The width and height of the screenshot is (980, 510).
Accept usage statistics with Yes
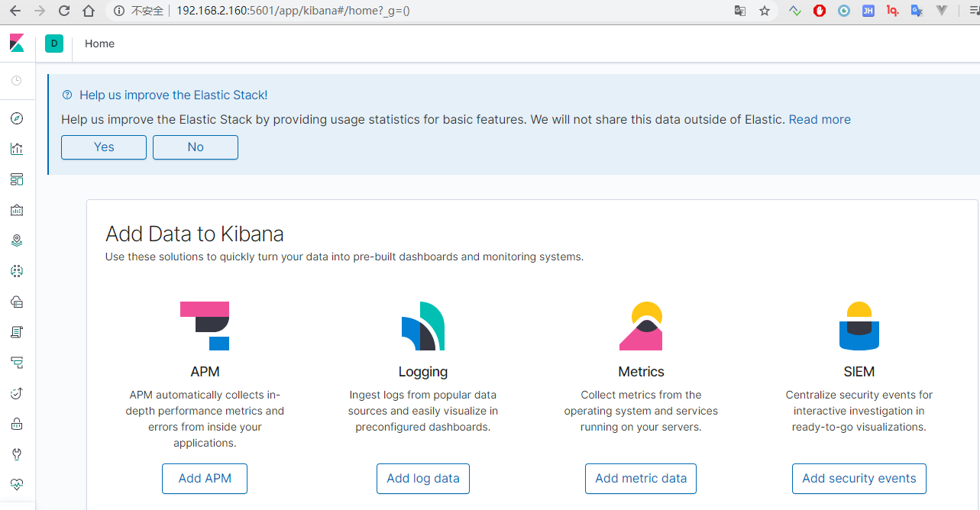104,147
